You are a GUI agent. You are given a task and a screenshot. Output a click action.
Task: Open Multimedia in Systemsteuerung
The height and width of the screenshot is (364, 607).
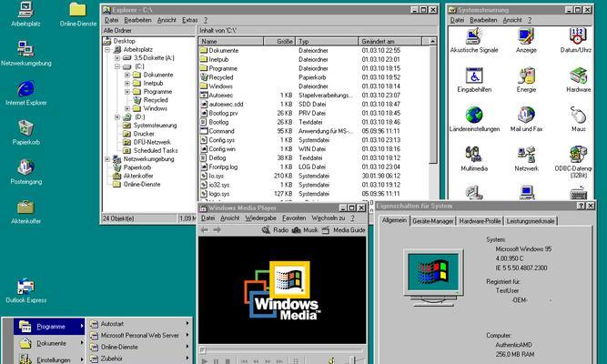(474, 158)
